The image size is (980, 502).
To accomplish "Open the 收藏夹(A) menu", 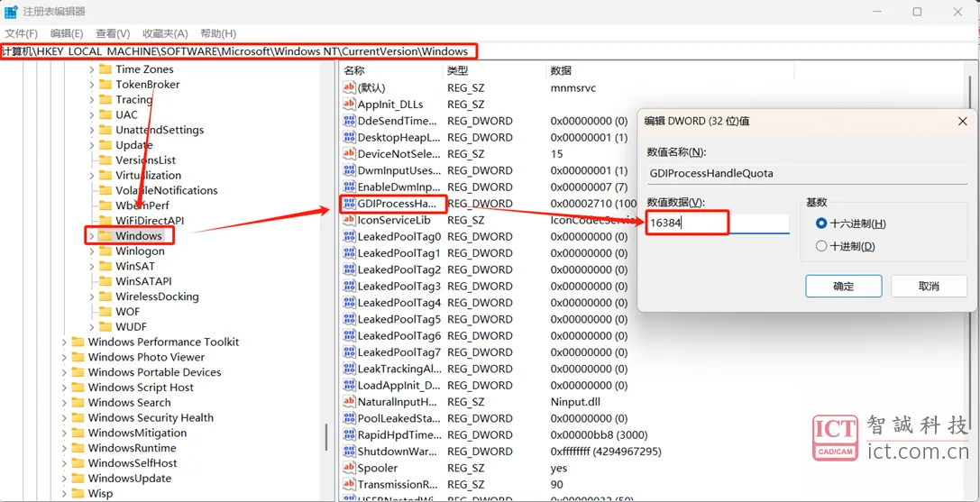I will click(x=165, y=33).
